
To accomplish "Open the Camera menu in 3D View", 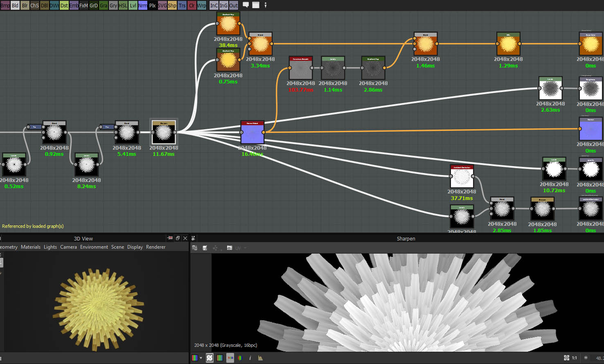I will click(68, 247).
